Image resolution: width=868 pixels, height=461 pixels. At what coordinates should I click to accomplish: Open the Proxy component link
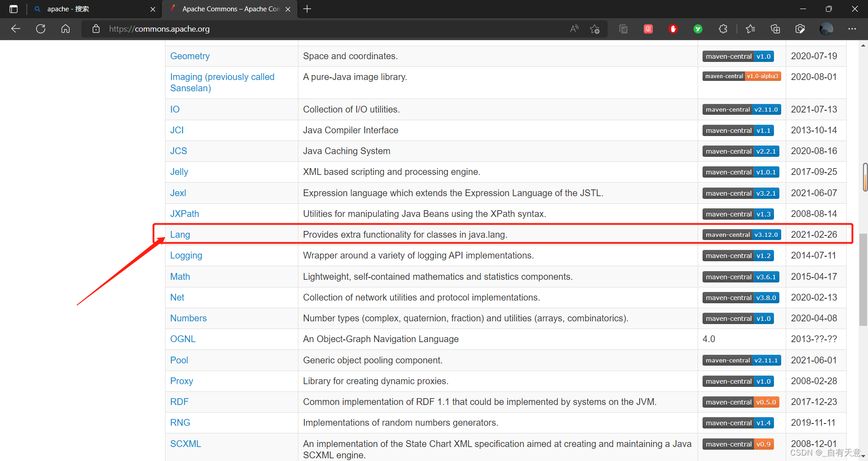tap(182, 381)
